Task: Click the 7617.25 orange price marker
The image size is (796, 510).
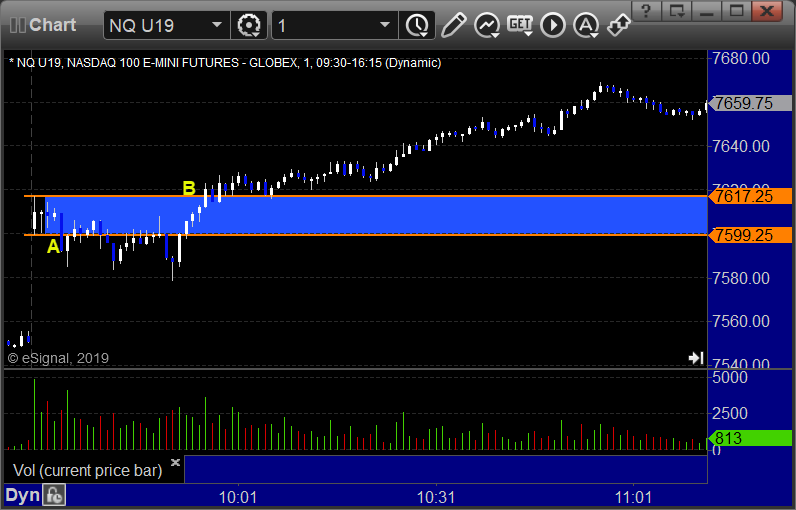Action: (750, 196)
